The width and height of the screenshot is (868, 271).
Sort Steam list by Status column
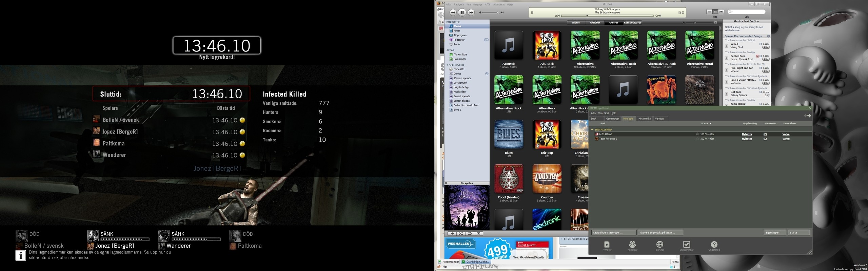(x=706, y=124)
